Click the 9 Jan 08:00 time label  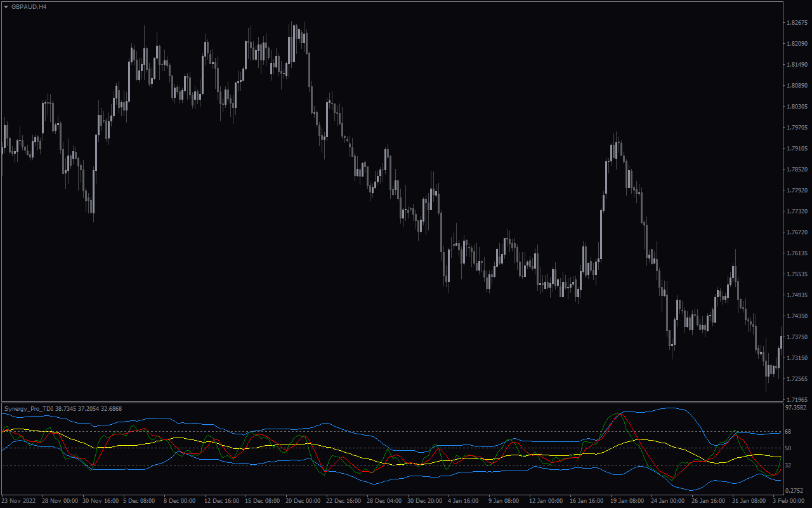[x=504, y=501]
